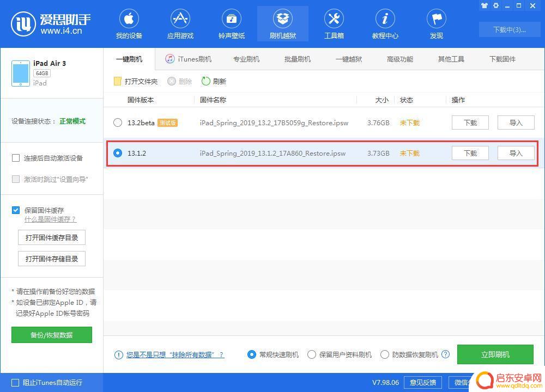Select the 13.1.2 firmware radio button
Screen dimensions: 545x392
click(x=118, y=153)
